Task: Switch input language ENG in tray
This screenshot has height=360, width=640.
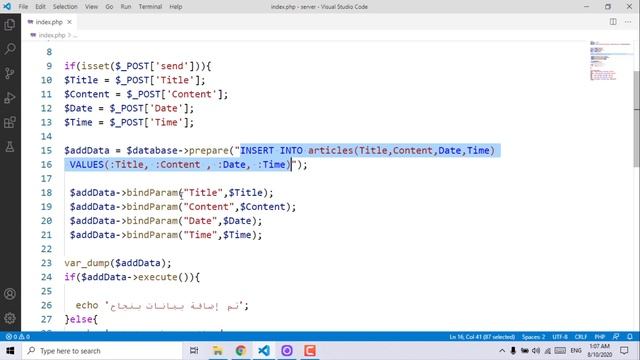Action: (x=576, y=351)
